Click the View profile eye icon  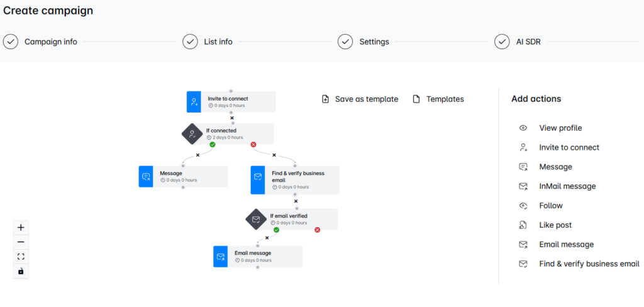[523, 128]
